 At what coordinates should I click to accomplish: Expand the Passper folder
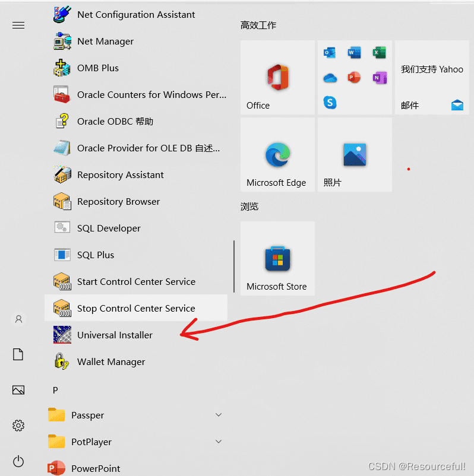pos(219,415)
